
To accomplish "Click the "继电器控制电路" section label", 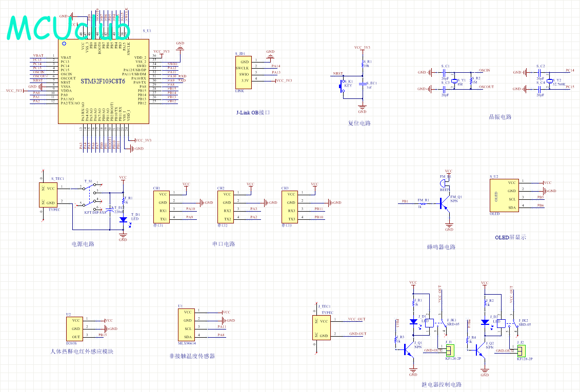I will pos(442,384).
